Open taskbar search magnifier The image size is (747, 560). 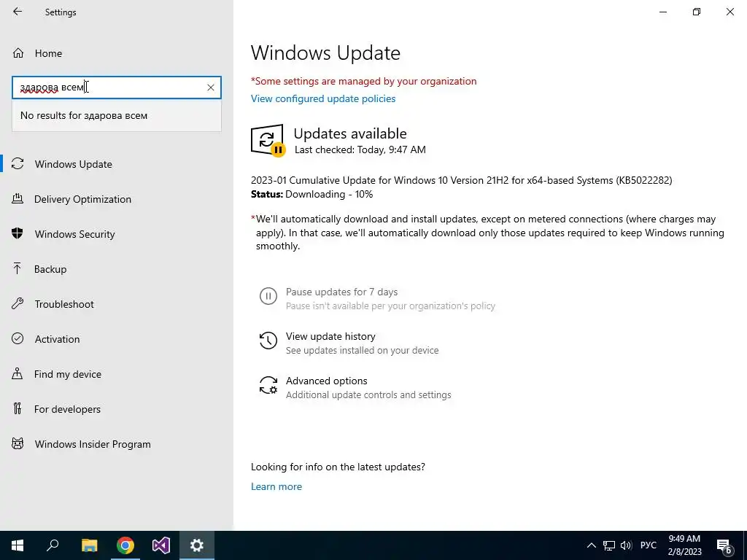[53, 545]
